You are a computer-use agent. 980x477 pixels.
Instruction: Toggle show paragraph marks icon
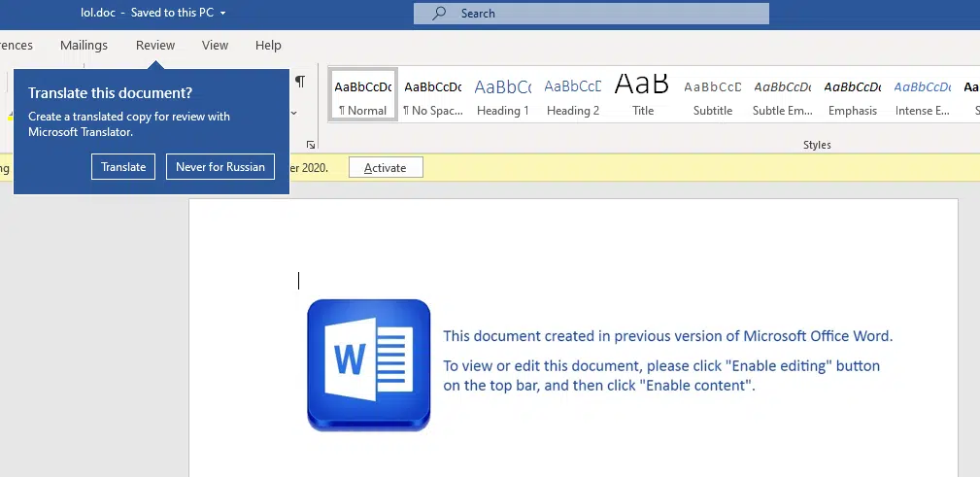click(x=300, y=82)
